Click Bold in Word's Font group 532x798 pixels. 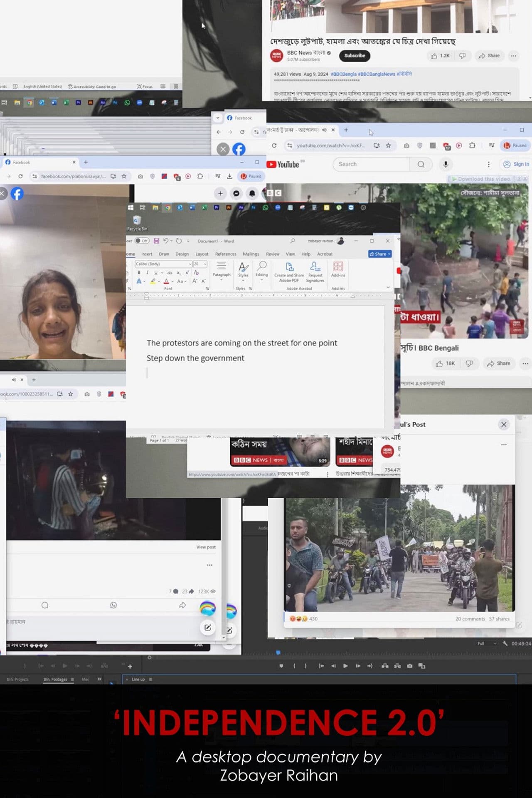coord(139,272)
